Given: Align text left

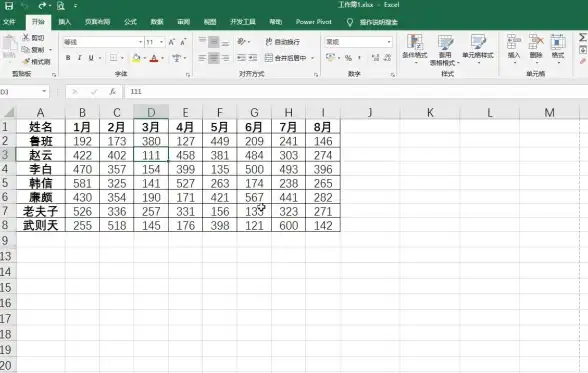Looking at the screenshot, I should (202, 58).
